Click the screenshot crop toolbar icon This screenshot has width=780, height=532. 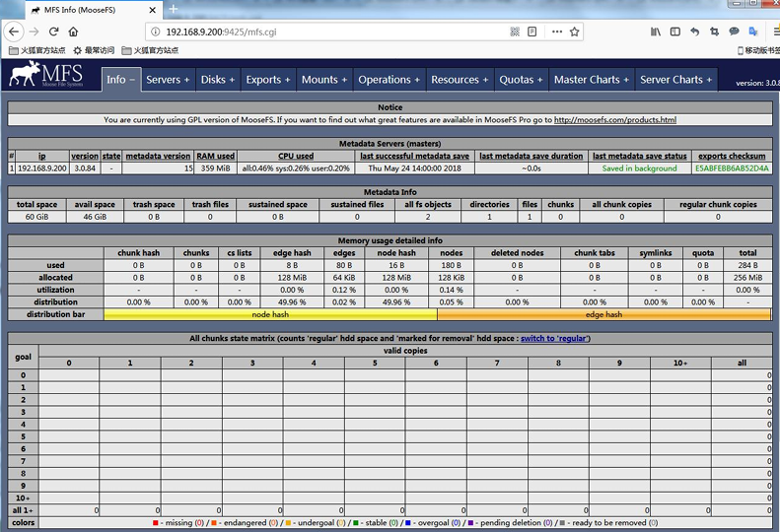click(x=714, y=32)
